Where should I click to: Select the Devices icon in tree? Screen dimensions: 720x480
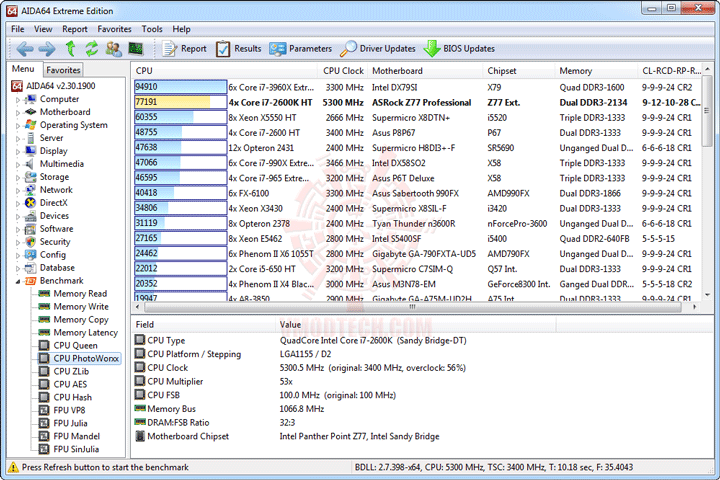pyautogui.click(x=30, y=216)
